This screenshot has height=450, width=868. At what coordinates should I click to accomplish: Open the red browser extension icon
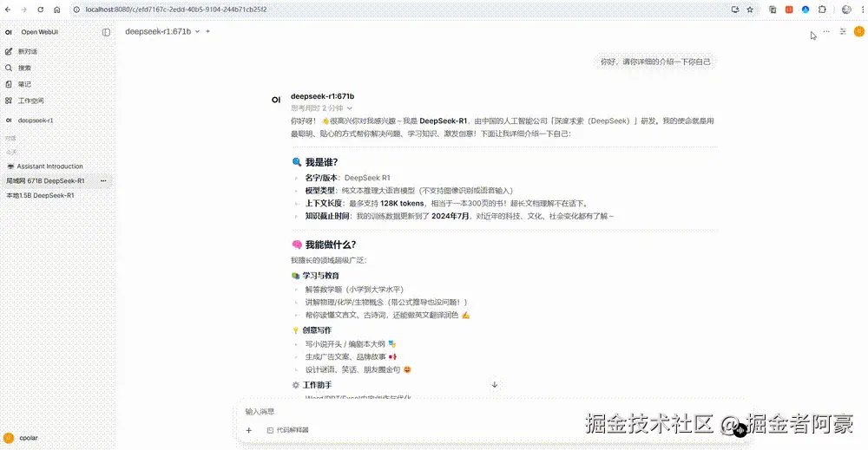tap(789, 10)
